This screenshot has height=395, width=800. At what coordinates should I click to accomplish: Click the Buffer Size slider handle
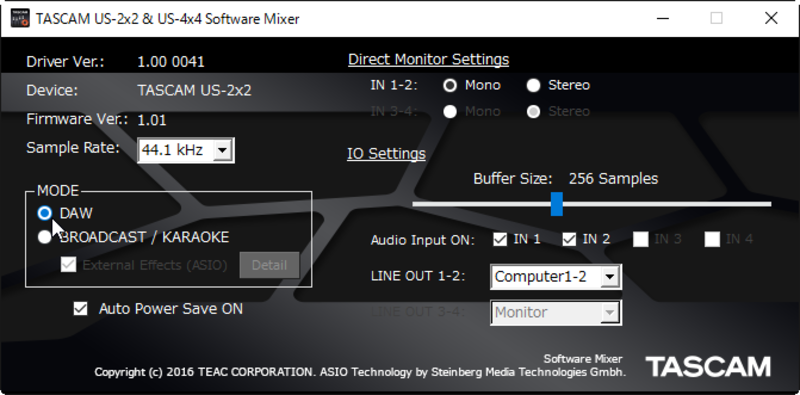(x=557, y=204)
